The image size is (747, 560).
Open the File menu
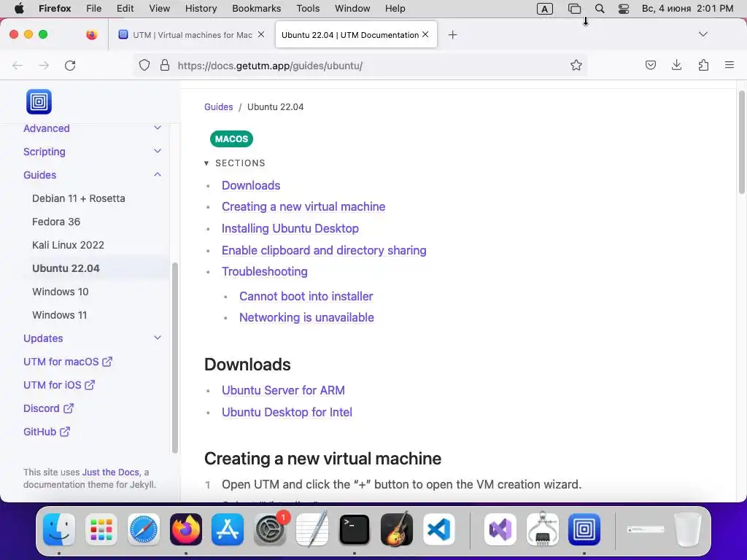[94, 9]
